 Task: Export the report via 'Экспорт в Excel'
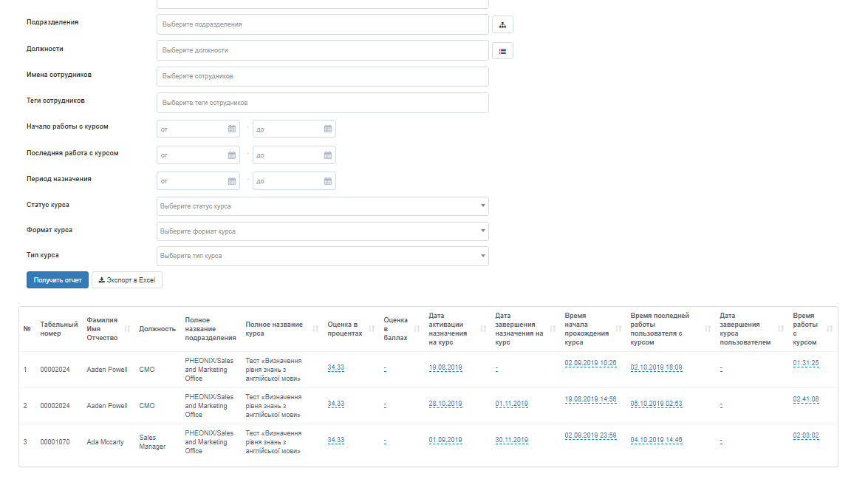(x=127, y=280)
